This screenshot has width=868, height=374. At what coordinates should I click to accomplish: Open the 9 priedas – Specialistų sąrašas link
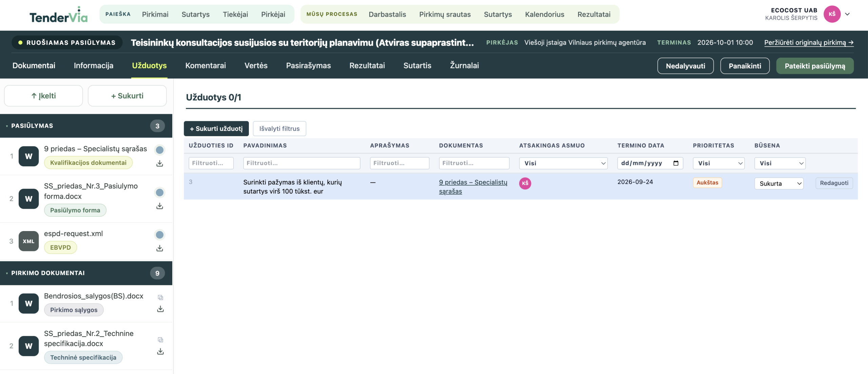click(473, 187)
